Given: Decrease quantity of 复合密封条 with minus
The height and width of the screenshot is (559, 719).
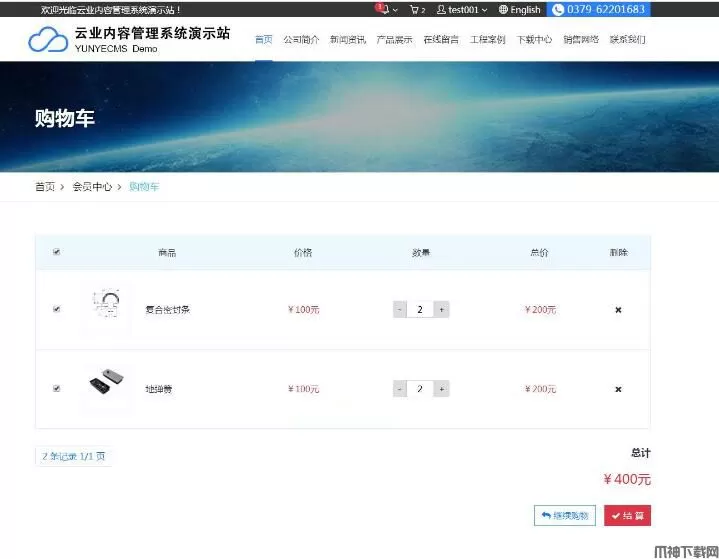Looking at the screenshot, I should (400, 310).
